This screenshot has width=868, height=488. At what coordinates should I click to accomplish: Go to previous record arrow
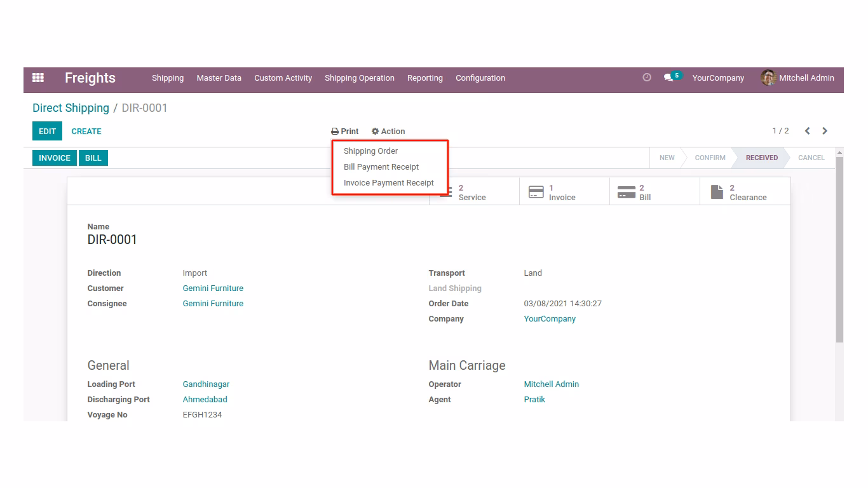pos(807,131)
